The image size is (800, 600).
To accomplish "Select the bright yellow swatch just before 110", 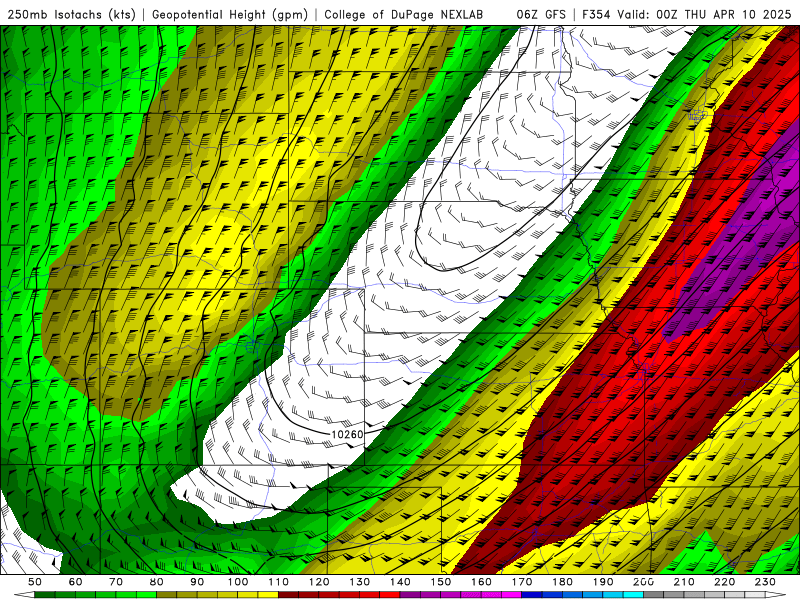I will pyautogui.click(x=268, y=595).
